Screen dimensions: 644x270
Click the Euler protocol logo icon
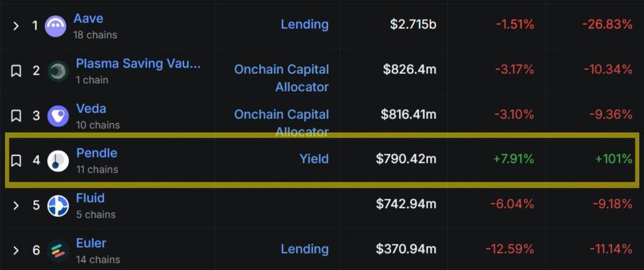[x=58, y=251]
